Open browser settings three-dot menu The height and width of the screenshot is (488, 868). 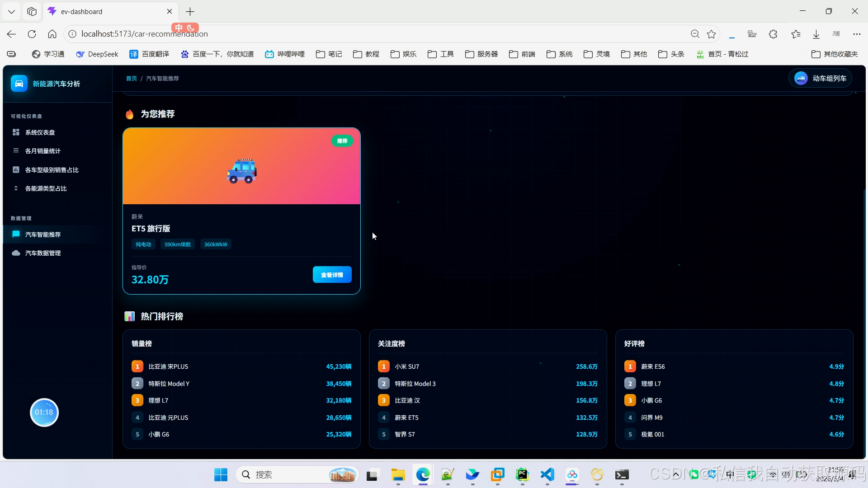(857, 34)
